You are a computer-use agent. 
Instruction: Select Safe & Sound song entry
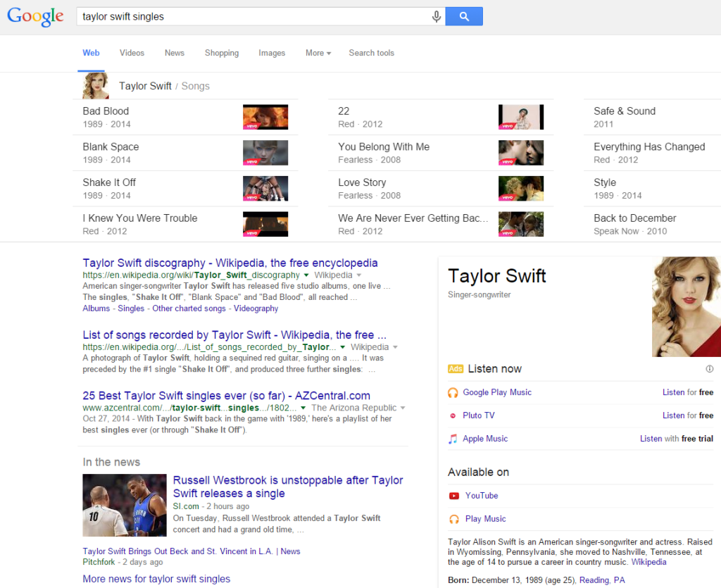pyautogui.click(x=652, y=117)
